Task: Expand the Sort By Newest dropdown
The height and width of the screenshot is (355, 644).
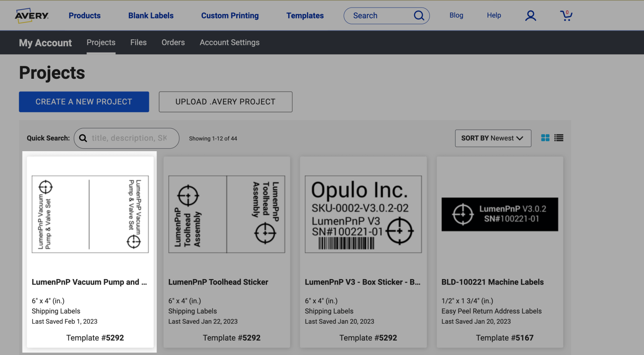Action: [x=493, y=138]
